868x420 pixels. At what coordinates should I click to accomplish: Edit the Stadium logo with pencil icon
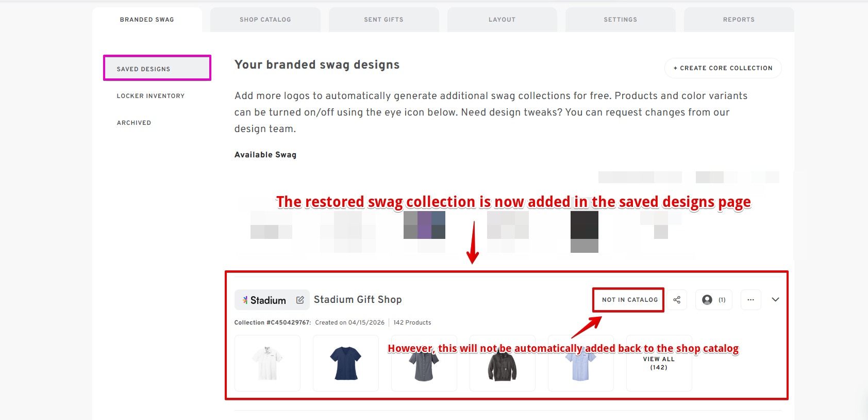pos(300,300)
